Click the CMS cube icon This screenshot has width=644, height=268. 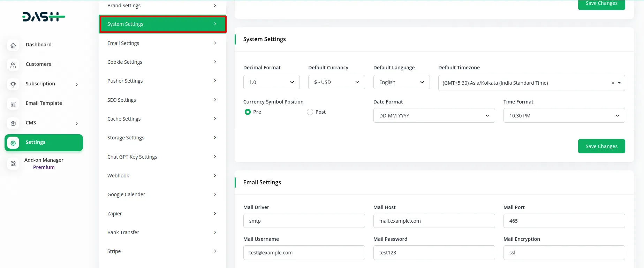click(x=13, y=123)
